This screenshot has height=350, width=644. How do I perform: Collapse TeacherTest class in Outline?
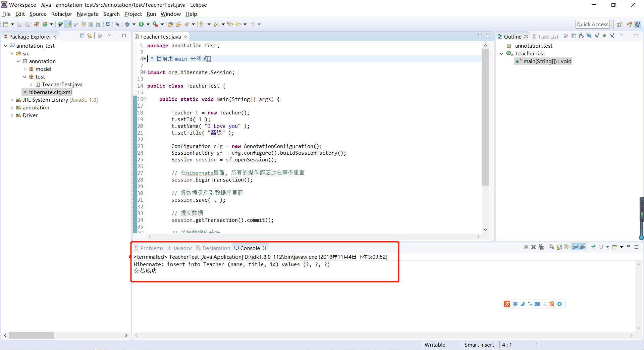pos(501,54)
